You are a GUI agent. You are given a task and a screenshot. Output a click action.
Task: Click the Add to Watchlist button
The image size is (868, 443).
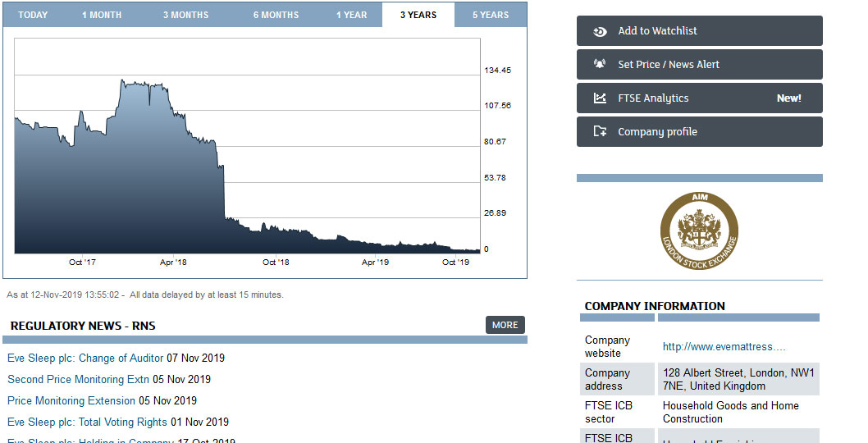[699, 31]
